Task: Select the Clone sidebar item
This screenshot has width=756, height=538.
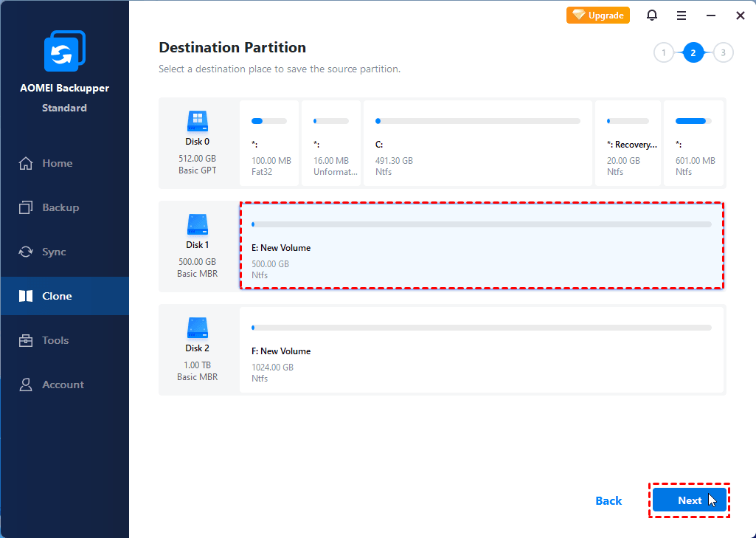Action: [x=56, y=296]
